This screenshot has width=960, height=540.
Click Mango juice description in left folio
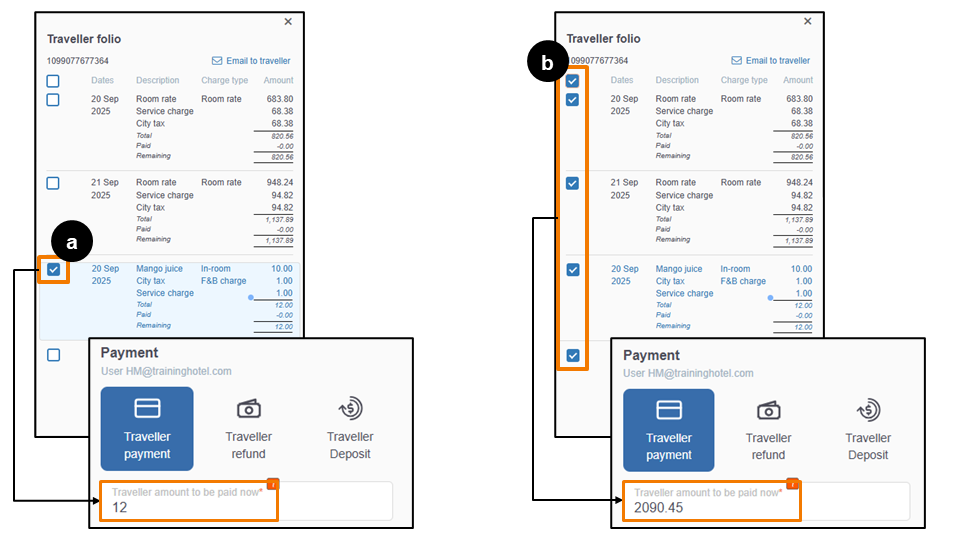pyautogui.click(x=159, y=268)
